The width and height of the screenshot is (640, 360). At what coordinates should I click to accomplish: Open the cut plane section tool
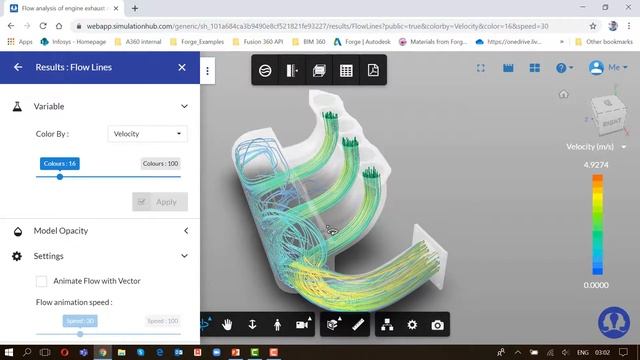coord(292,71)
